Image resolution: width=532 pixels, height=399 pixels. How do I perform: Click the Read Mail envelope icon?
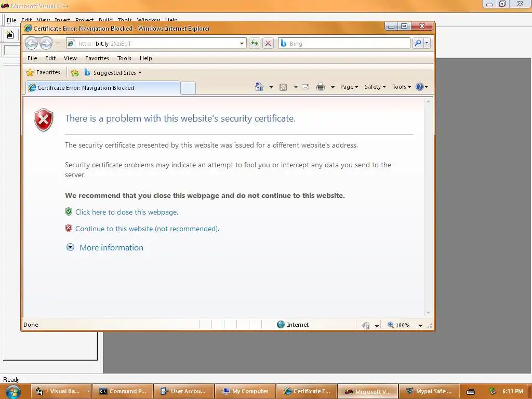(305, 87)
